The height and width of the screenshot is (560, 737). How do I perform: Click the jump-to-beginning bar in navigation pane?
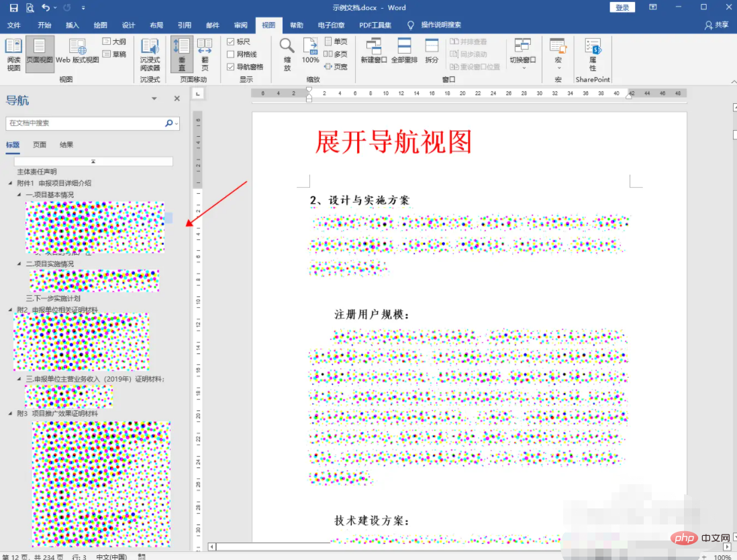(93, 161)
